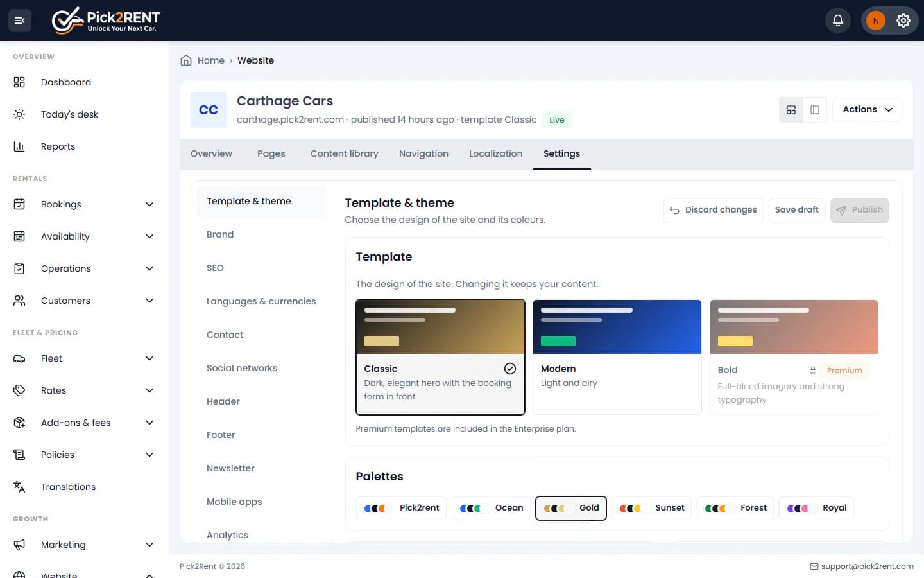Screen dimensions: 924x578
Task: Open the Localization tab
Action: click(x=496, y=154)
